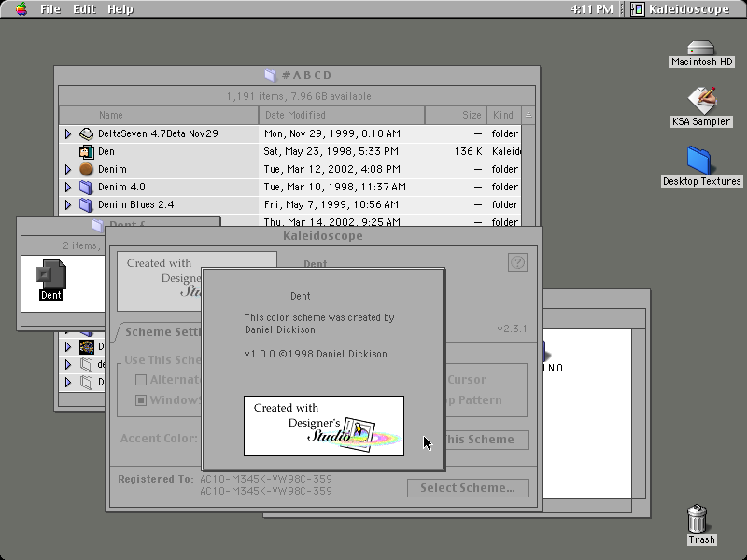Click the #ABCD window title bar
This screenshot has height=560, width=747.
coord(297,76)
